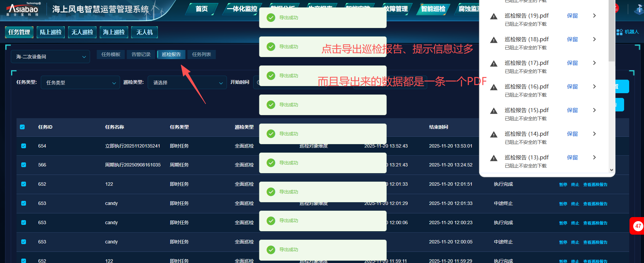Switch to the 任务列表 tab

point(201,54)
